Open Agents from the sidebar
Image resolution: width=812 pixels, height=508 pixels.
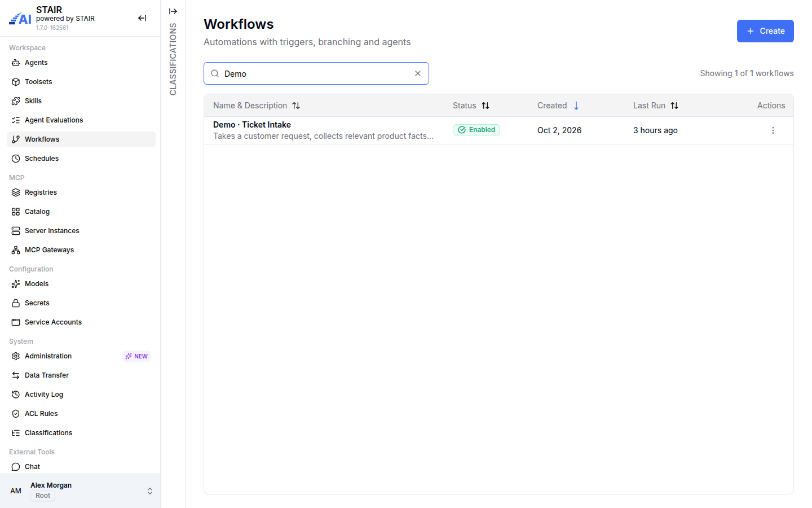(81, 63)
